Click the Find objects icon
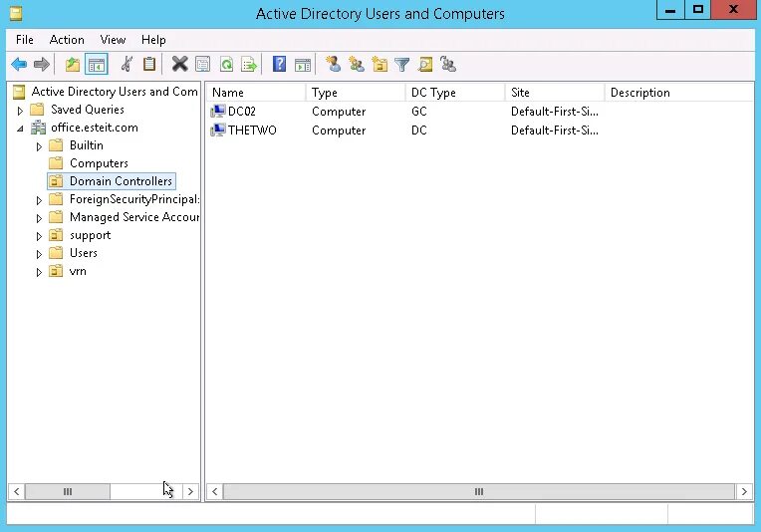The height and width of the screenshot is (532, 761). point(425,64)
